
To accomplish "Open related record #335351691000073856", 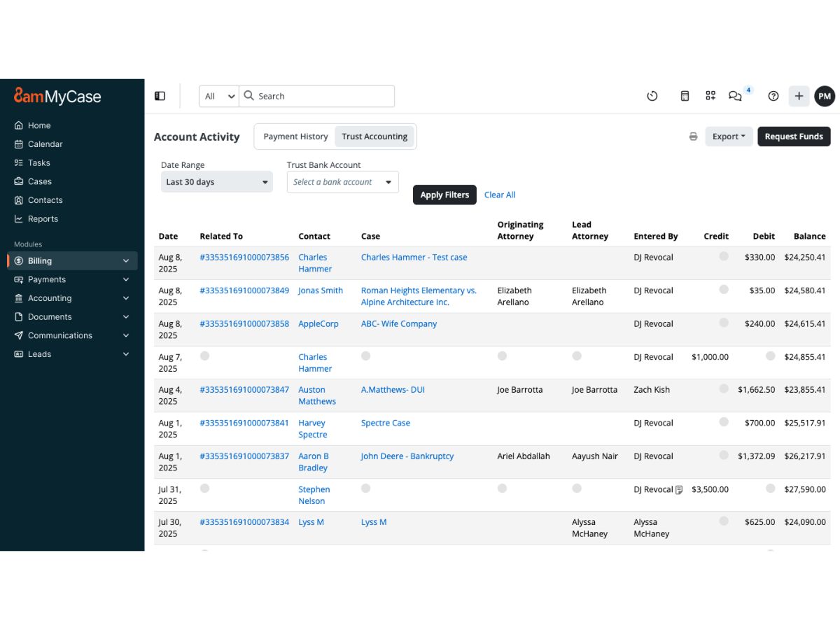I will point(244,257).
